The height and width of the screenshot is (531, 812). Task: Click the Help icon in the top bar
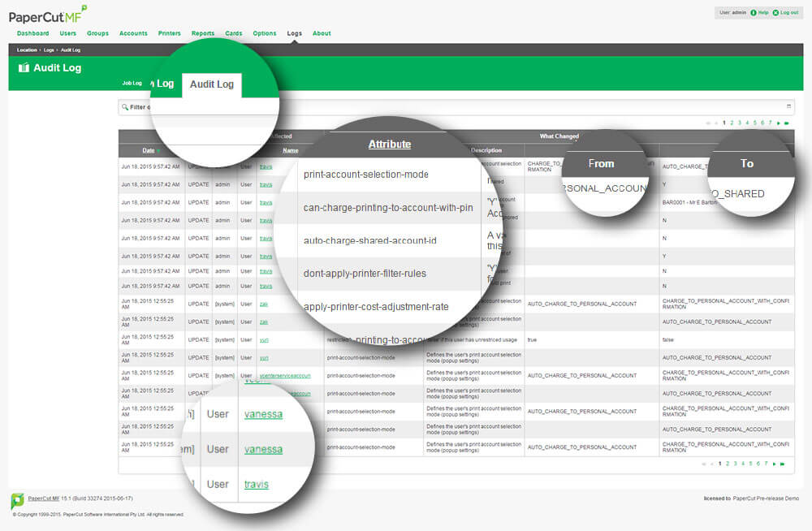[x=753, y=12]
